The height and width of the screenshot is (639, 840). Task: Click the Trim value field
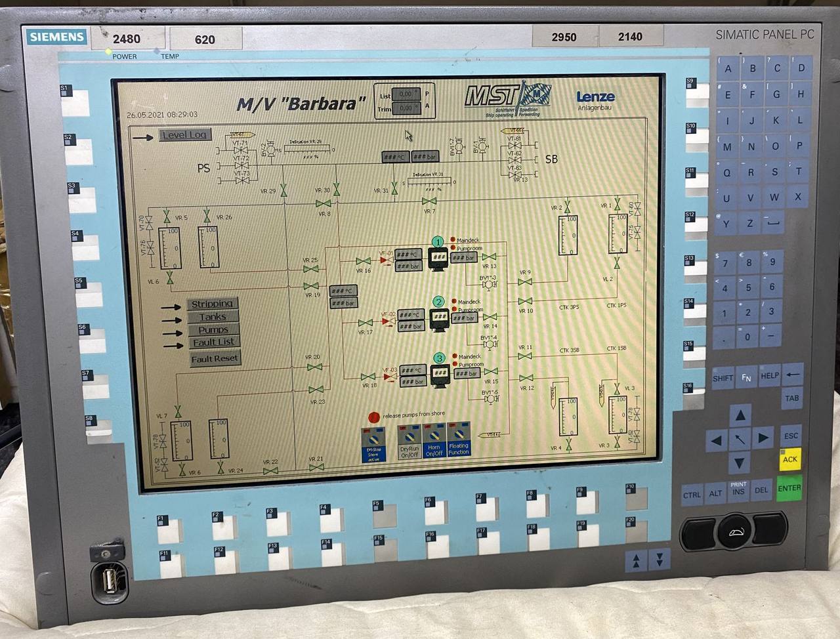[406, 108]
